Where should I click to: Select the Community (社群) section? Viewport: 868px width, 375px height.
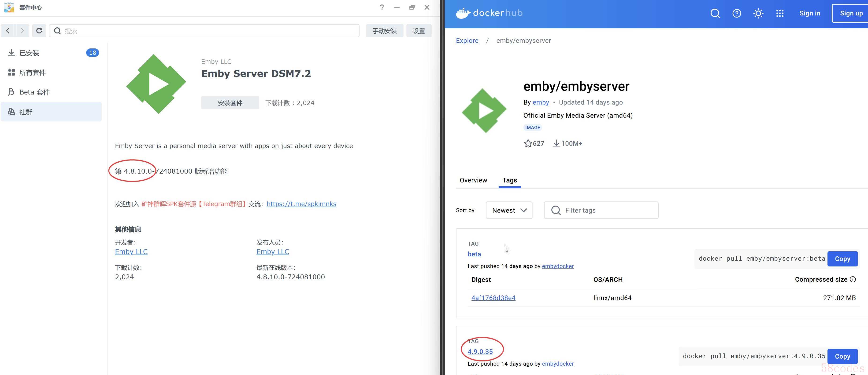tap(51, 112)
